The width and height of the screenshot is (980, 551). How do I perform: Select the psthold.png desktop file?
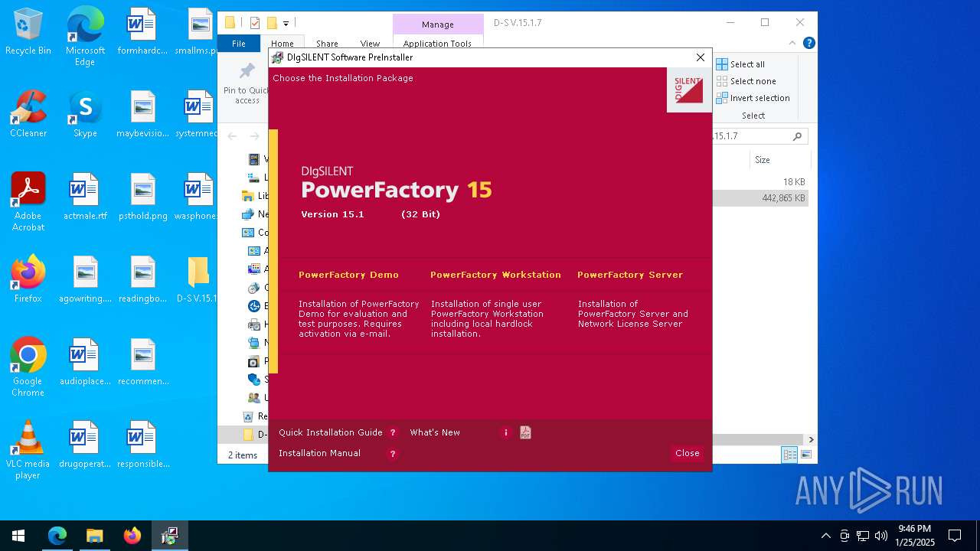click(143, 197)
